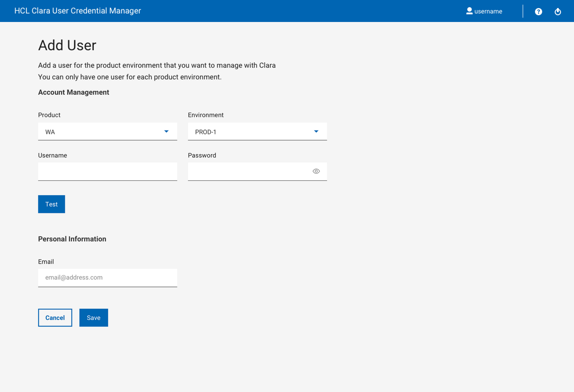Click the Personal Information section heading
Viewport: 574px width, 392px height.
[x=72, y=239]
